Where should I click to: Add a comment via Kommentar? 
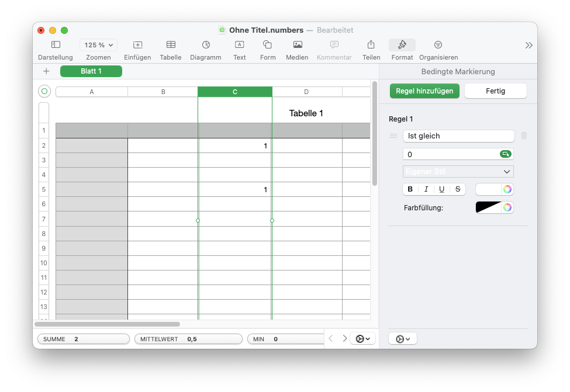(x=334, y=50)
